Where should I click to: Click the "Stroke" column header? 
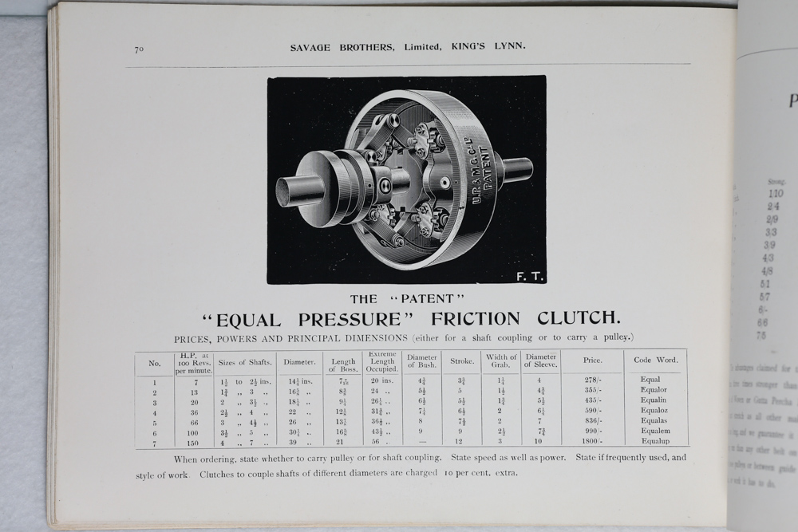click(x=462, y=361)
